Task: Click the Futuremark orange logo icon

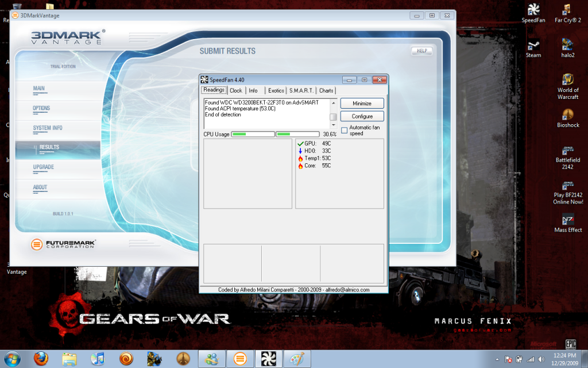Action: pyautogui.click(x=37, y=244)
